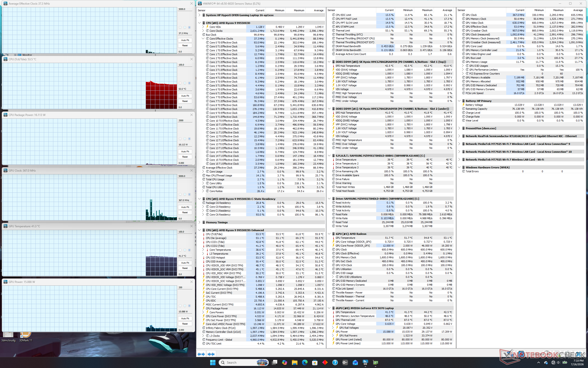This screenshot has height=368, width=588.
Task: Click the green circuit board taskbar icon
Action: (x=375, y=362)
